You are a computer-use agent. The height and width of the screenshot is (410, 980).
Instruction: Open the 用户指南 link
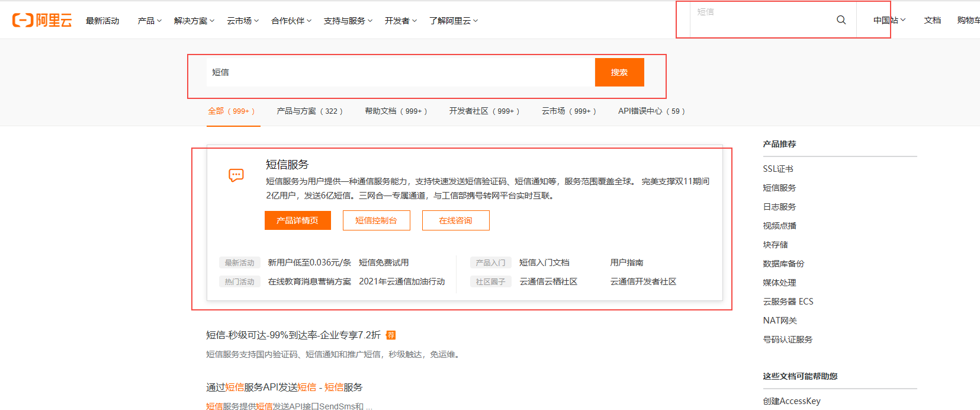pos(626,262)
